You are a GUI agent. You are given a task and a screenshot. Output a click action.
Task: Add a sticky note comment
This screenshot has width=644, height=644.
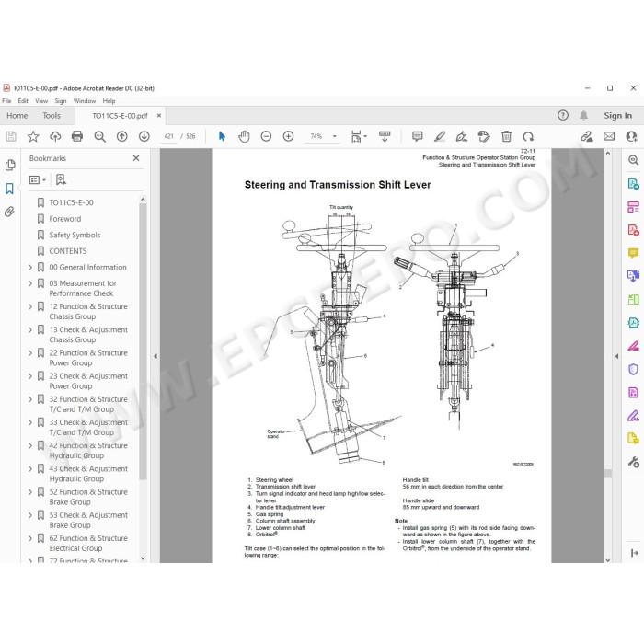[418, 136]
